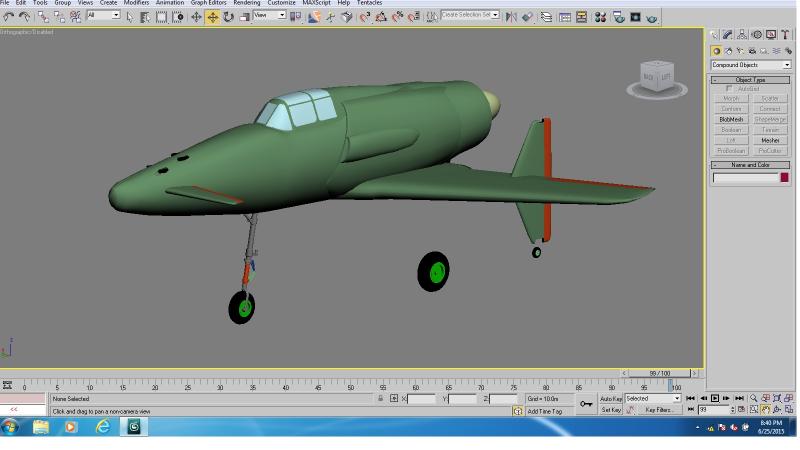The image size is (800, 450).
Task: Click the Redo arrow in the toolbar
Action: [24, 17]
